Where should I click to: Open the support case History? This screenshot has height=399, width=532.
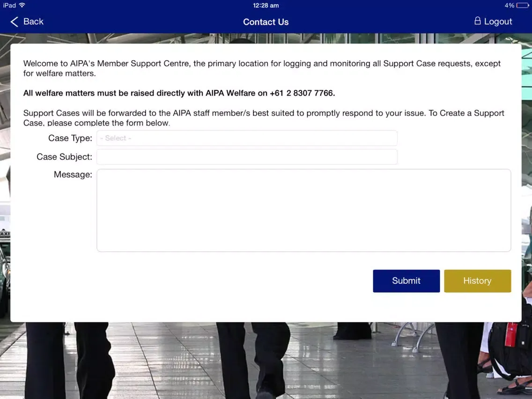[x=477, y=281]
